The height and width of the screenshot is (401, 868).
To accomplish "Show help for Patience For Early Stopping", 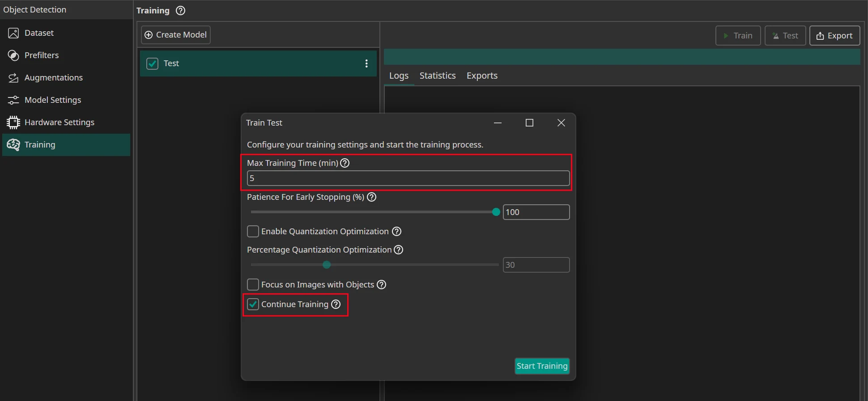I will click(x=371, y=197).
